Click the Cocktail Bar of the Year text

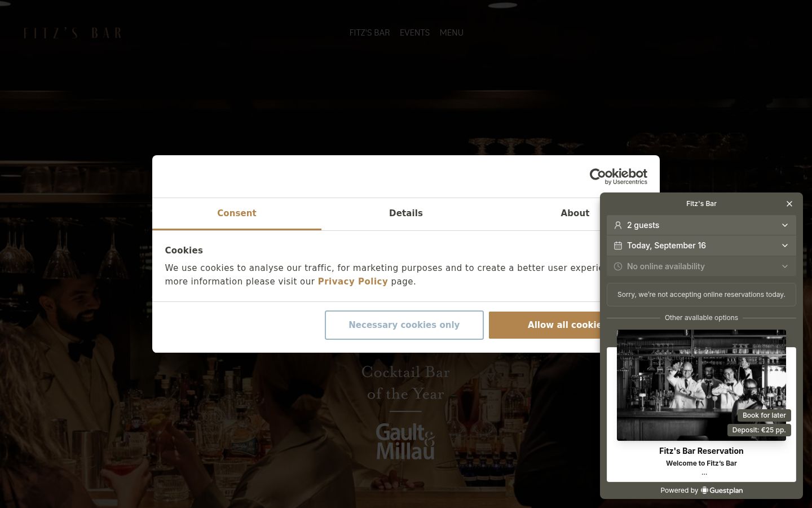(x=405, y=383)
